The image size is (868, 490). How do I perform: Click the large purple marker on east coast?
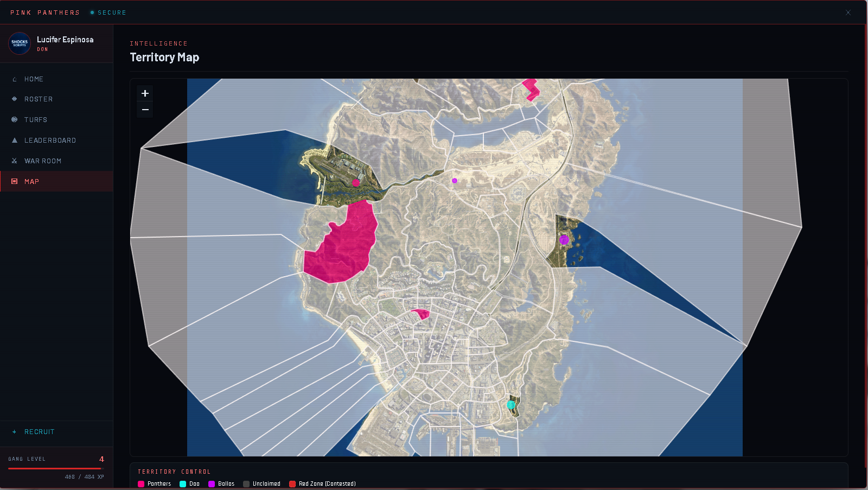point(564,240)
